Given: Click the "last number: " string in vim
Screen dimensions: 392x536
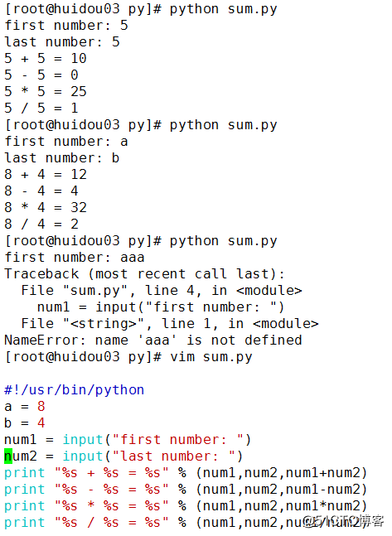Looking at the screenshot, I should [x=173, y=456].
